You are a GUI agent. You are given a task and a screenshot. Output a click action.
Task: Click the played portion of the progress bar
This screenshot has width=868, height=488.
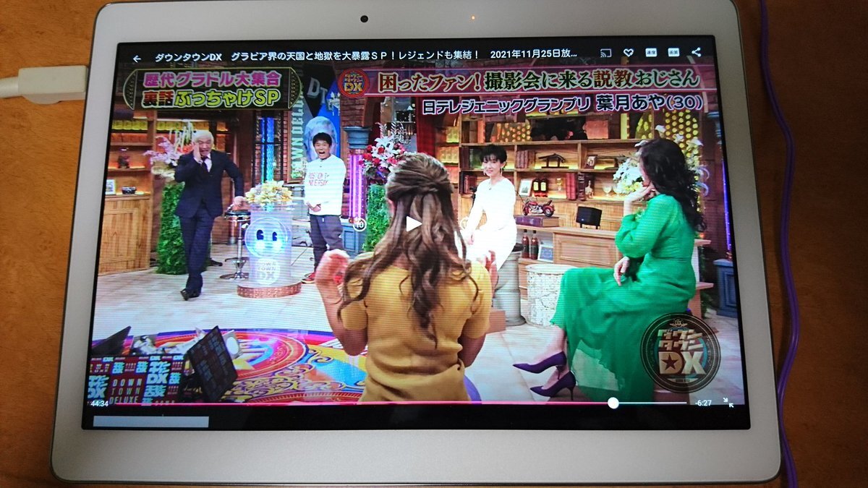point(362,403)
